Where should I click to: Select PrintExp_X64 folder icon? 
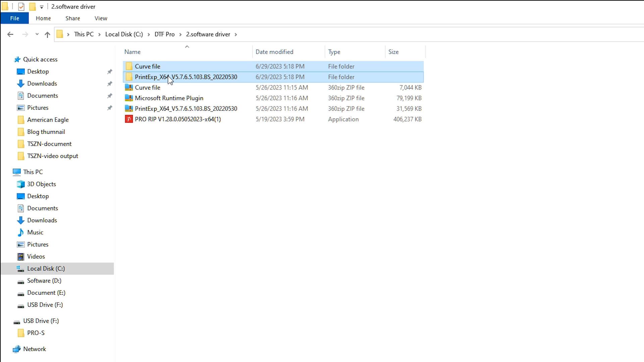point(129,77)
